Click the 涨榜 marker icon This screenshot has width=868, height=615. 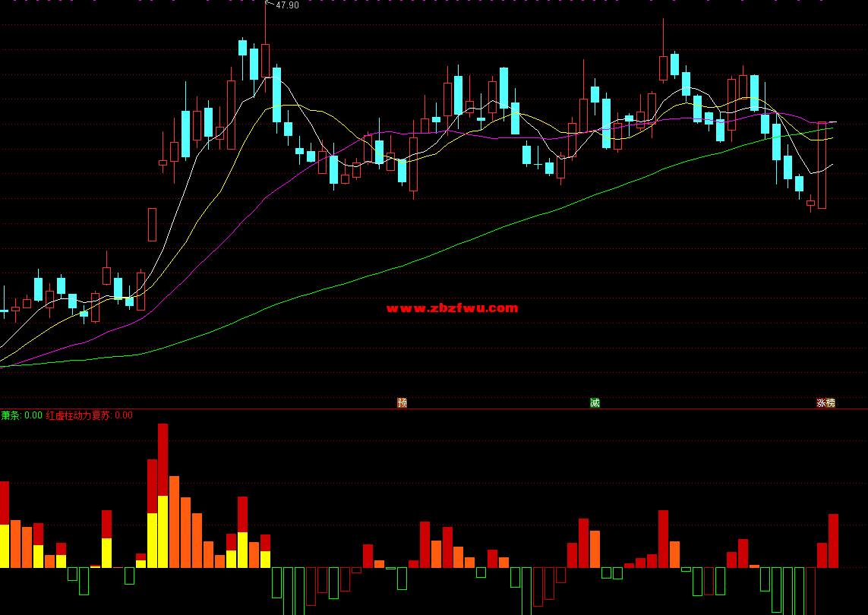(825, 402)
